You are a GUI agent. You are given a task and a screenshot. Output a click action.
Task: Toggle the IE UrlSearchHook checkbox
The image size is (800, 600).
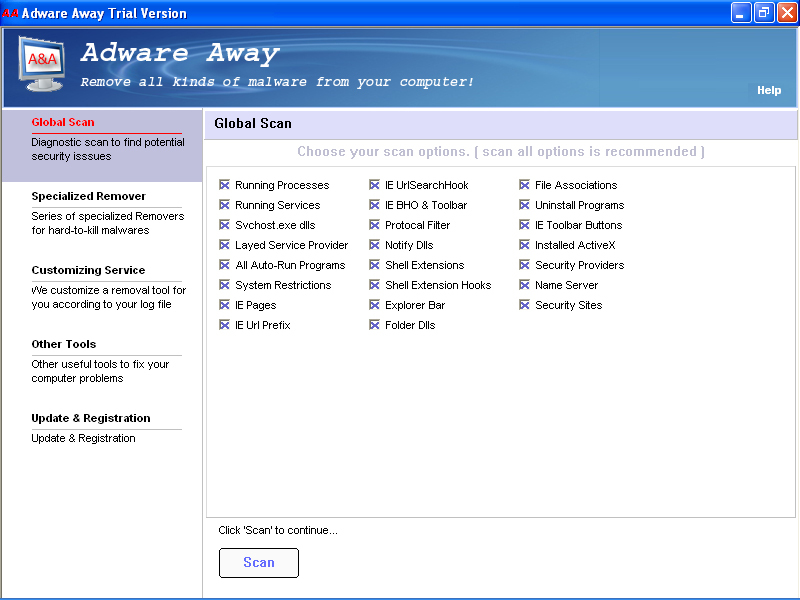pos(374,185)
